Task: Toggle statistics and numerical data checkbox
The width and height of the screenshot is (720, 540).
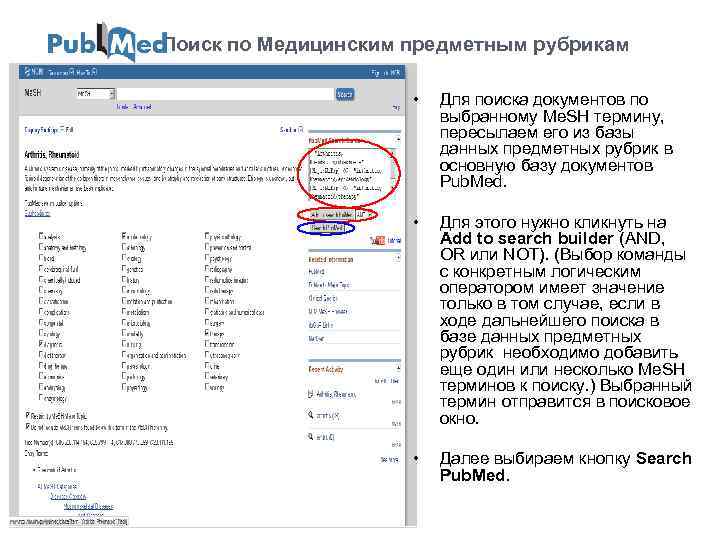Action: click(x=208, y=312)
